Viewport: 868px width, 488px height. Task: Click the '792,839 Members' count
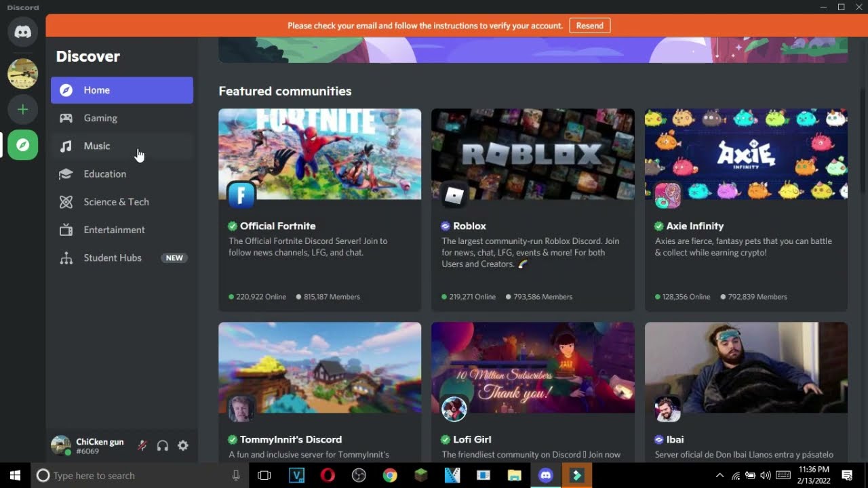coord(757,297)
